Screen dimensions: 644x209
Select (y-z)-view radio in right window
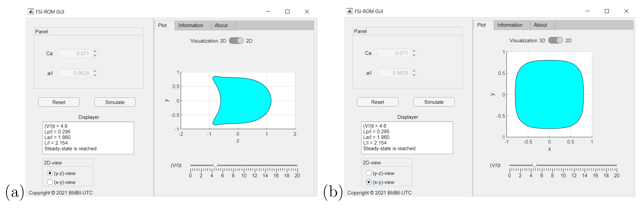tap(368, 173)
